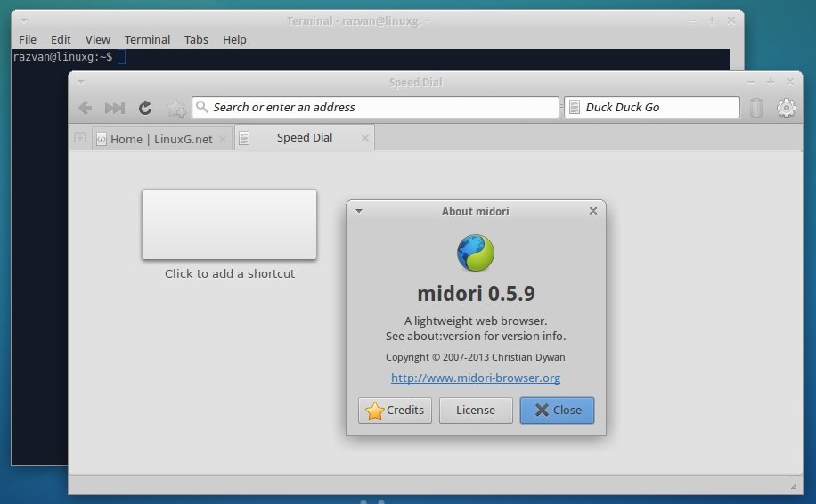Image resolution: width=816 pixels, height=504 pixels.
Task: Close the Speed Dial tab
Action: 365,138
